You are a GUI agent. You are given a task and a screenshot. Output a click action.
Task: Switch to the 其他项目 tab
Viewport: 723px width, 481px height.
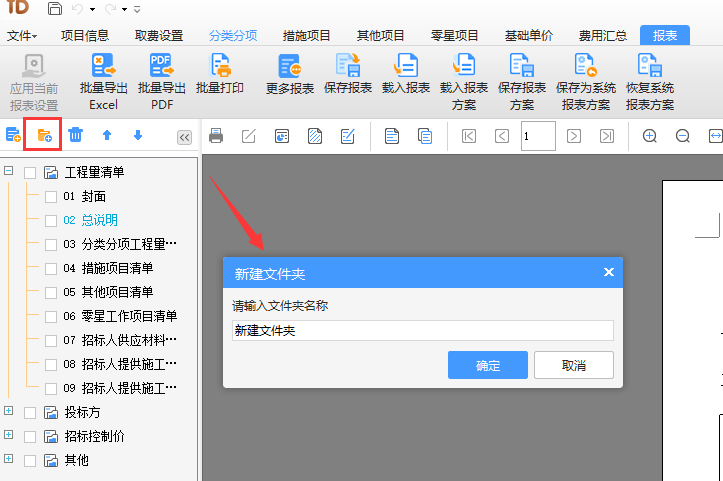coord(380,36)
